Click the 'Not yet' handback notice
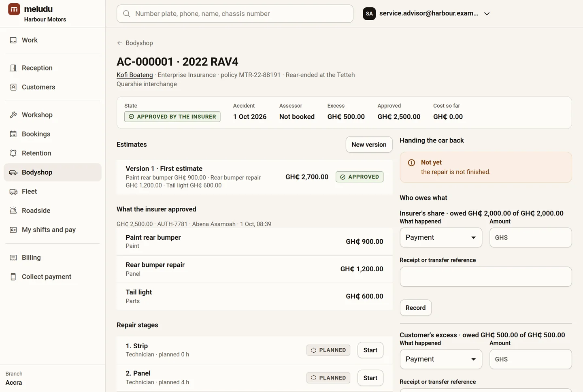583x392 pixels. [x=486, y=167]
